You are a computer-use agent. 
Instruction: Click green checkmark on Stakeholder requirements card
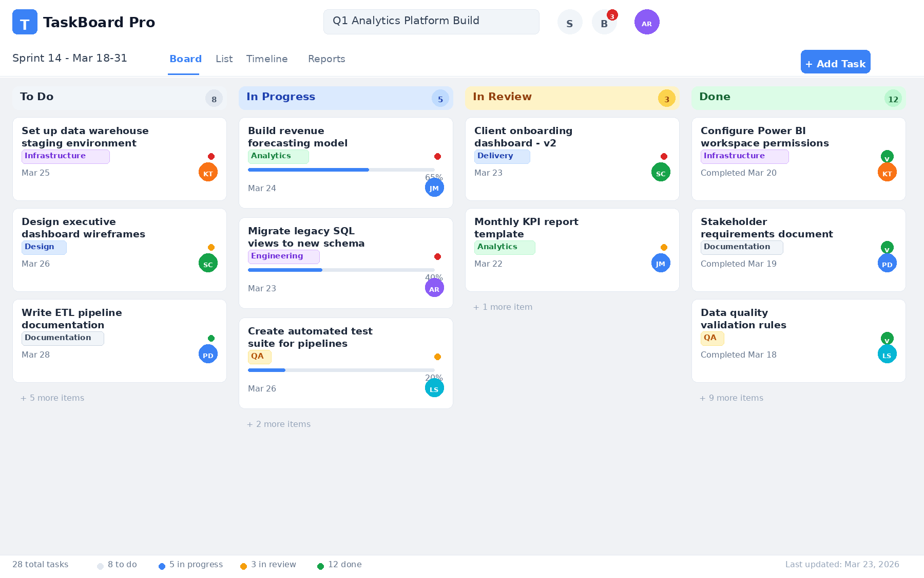pos(887,248)
